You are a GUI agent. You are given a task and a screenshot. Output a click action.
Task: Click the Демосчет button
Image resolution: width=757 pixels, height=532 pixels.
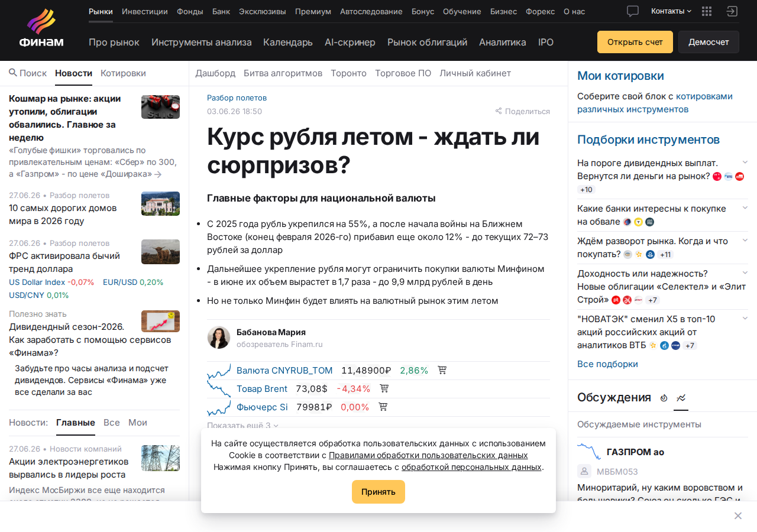[x=709, y=42]
